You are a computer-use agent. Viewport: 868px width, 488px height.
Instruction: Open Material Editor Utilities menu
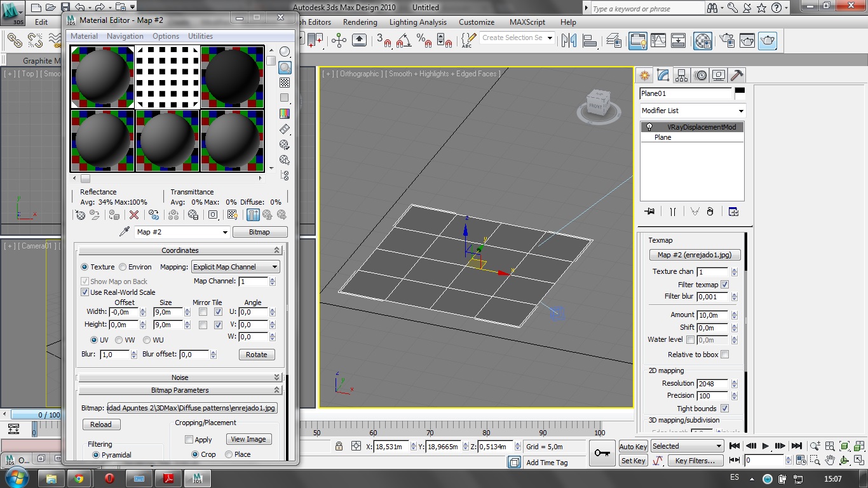click(201, 36)
